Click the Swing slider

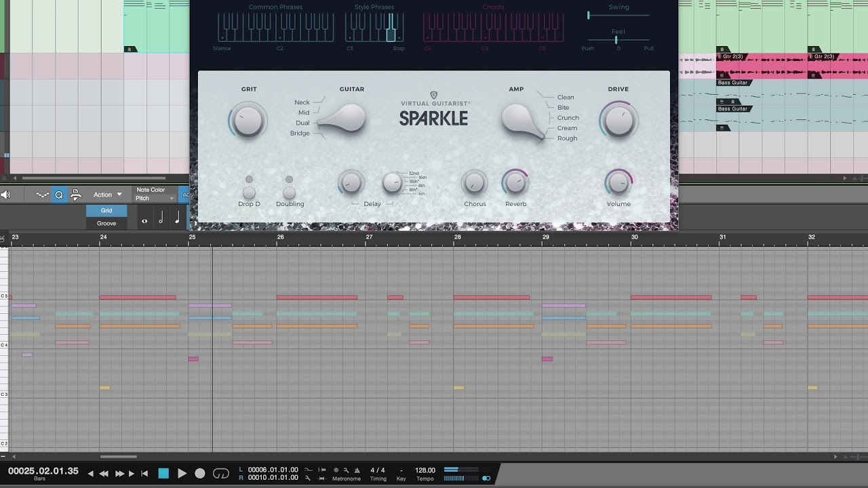(618, 15)
